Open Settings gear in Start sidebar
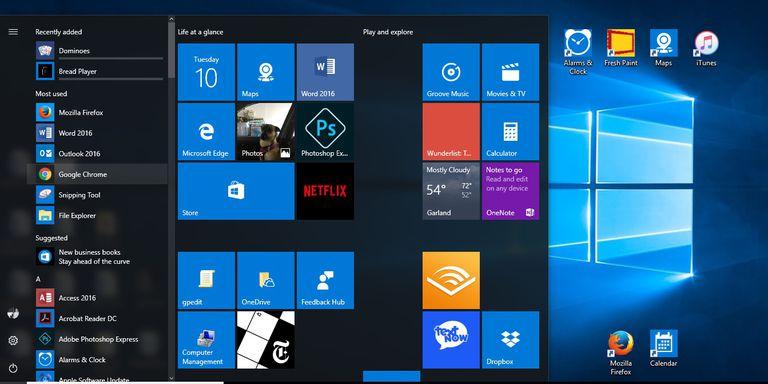Viewport: 768px width, 384px height. [x=13, y=340]
